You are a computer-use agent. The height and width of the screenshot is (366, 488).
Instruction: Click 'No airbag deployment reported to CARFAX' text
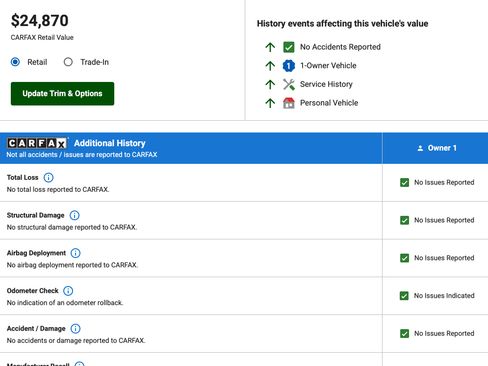click(72, 265)
